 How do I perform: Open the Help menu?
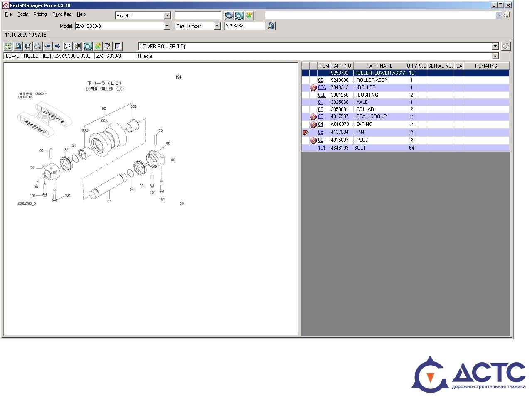tap(81, 14)
